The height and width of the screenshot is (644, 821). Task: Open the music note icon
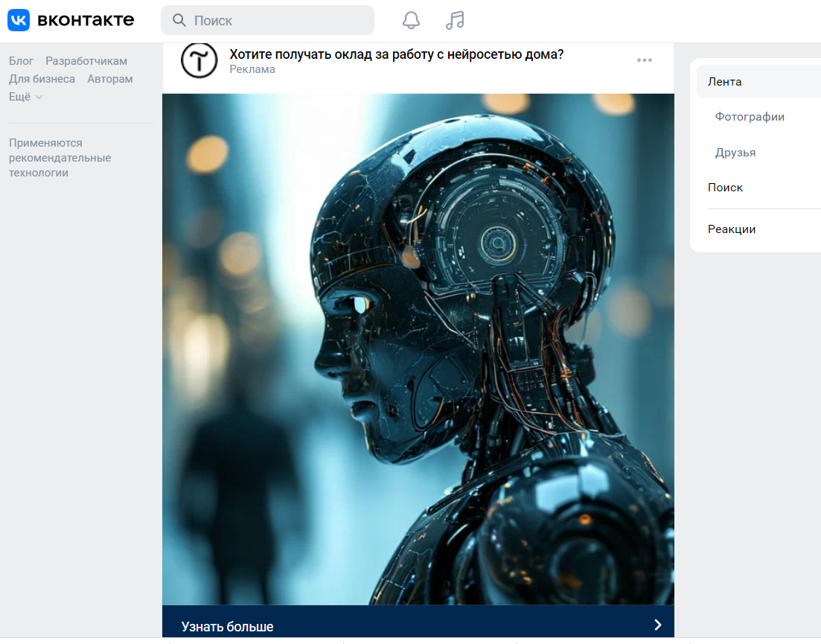[x=455, y=20]
